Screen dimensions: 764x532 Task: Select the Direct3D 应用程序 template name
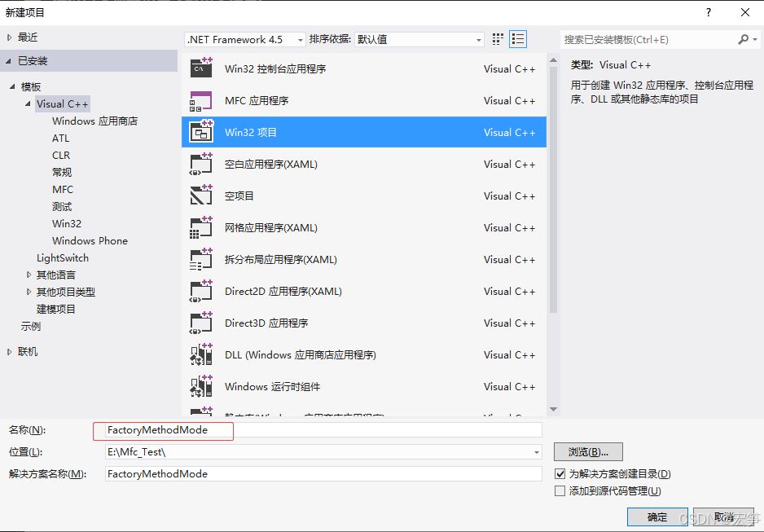(x=266, y=323)
